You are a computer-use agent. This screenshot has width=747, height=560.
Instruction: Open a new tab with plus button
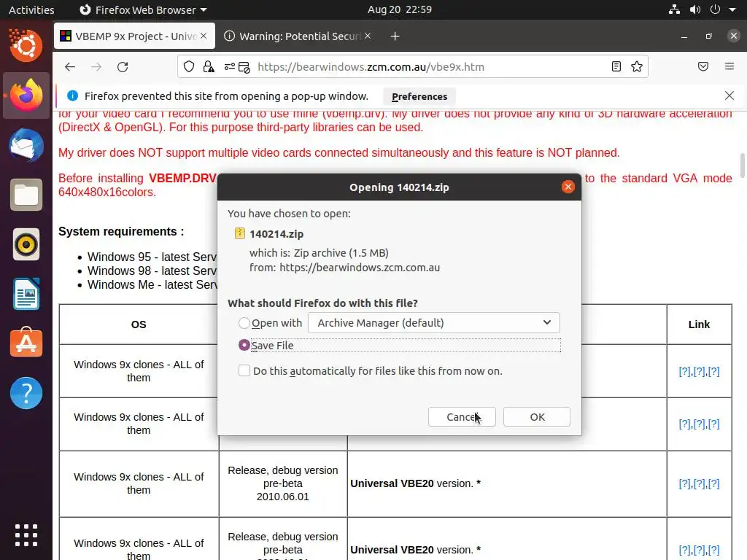point(395,36)
